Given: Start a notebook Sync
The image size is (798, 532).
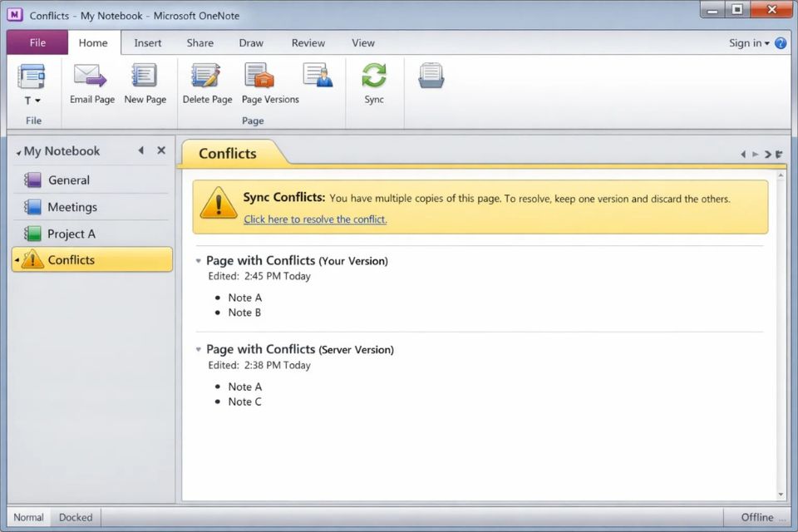Looking at the screenshot, I should click(x=373, y=83).
